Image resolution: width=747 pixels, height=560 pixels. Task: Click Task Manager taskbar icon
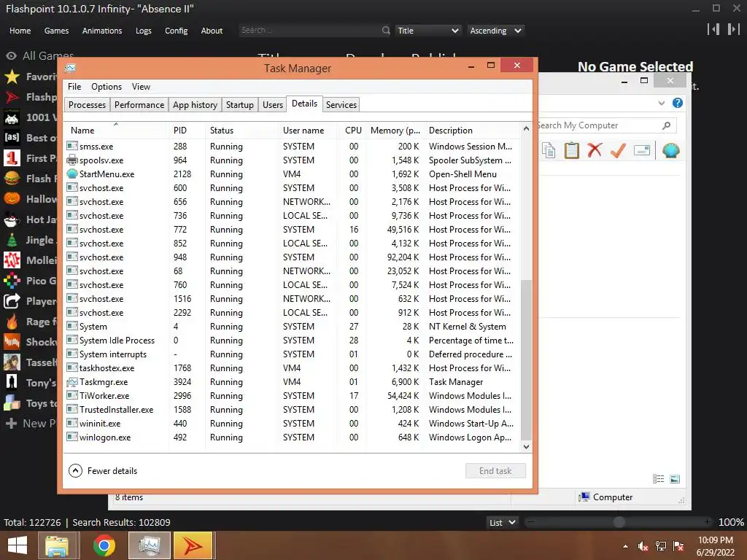coord(150,545)
